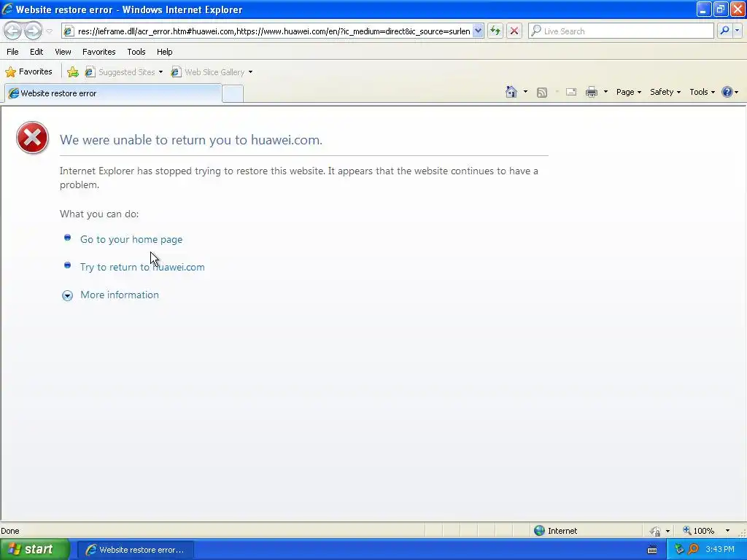This screenshot has height=560, width=747.
Task: Click Go to your home page link
Action: coord(131,239)
